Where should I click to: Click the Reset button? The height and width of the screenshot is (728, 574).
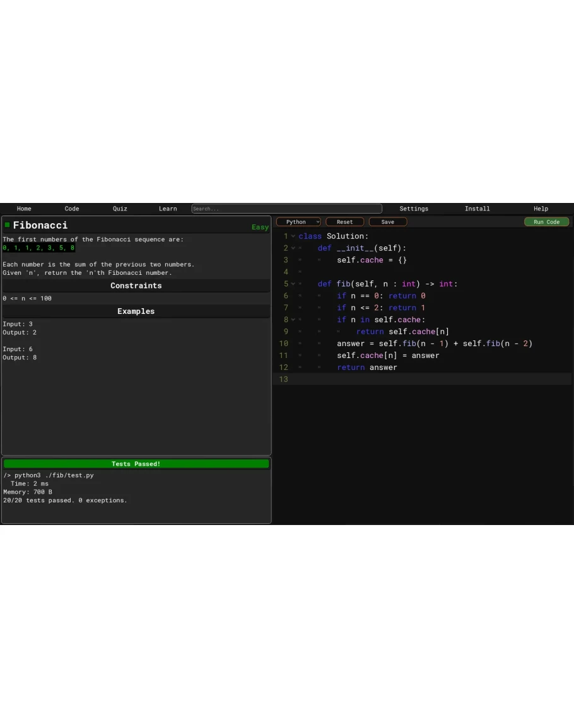pos(344,222)
